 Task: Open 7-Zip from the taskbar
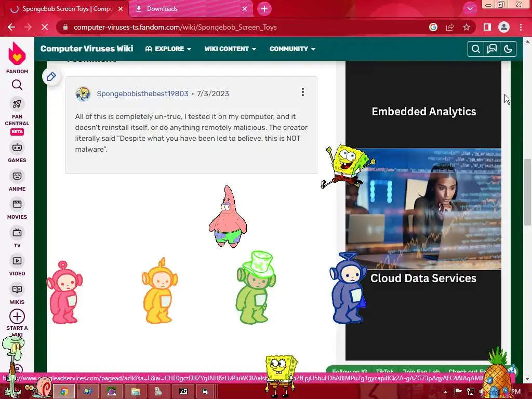point(183,391)
